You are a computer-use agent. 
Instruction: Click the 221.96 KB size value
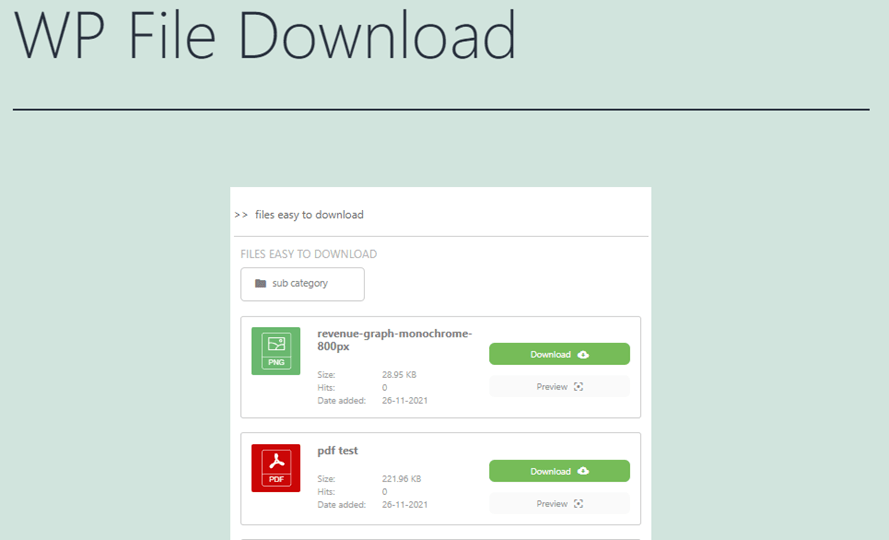click(401, 479)
